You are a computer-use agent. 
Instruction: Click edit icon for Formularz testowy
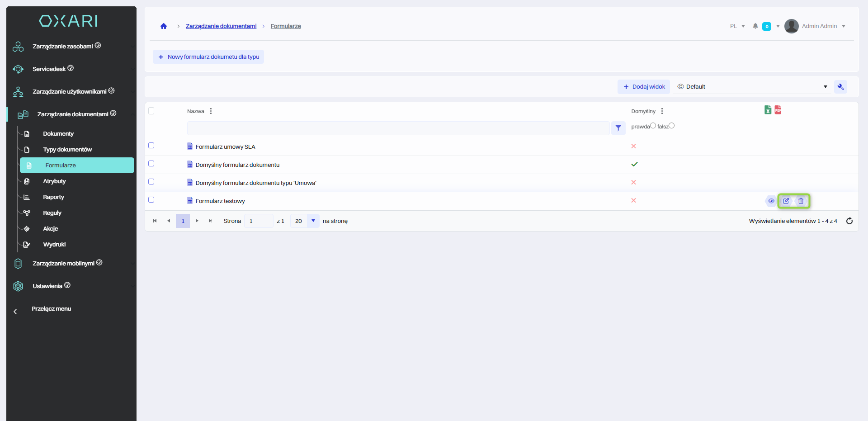click(786, 201)
